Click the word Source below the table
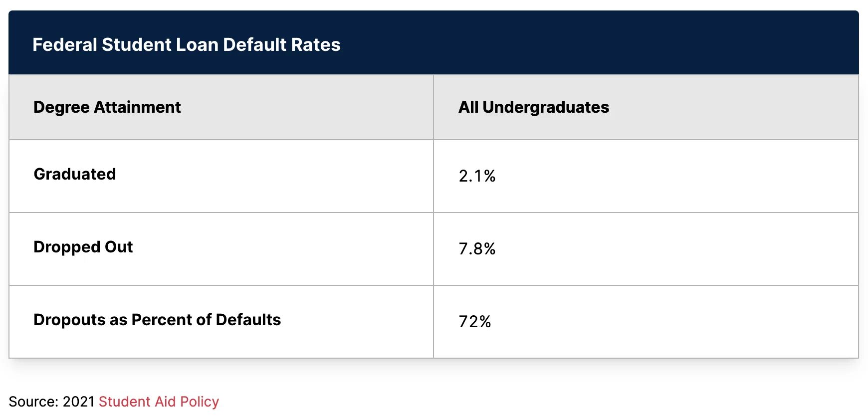Screen dimensions: 868x420 (x=33, y=402)
